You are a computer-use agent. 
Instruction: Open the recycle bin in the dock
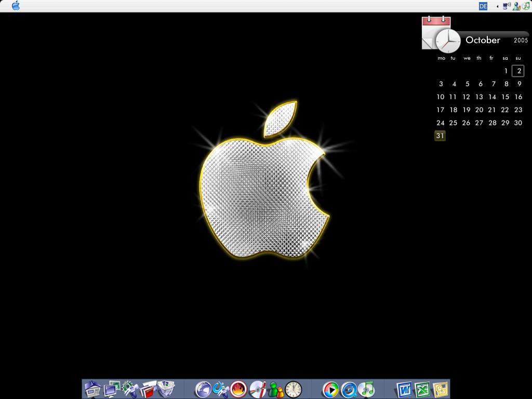pyautogui.click(x=166, y=389)
